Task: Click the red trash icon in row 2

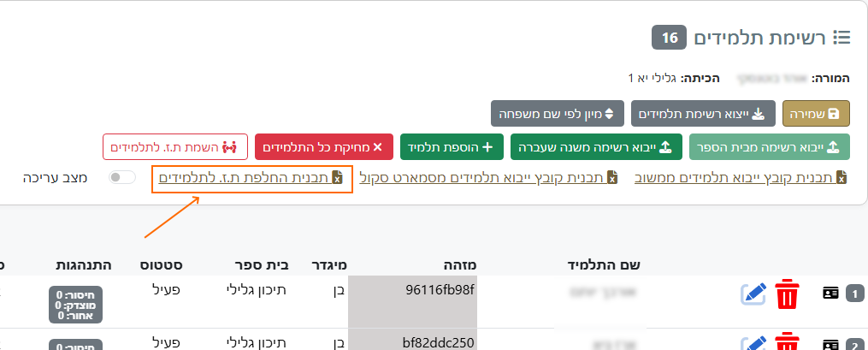Action: (x=786, y=344)
